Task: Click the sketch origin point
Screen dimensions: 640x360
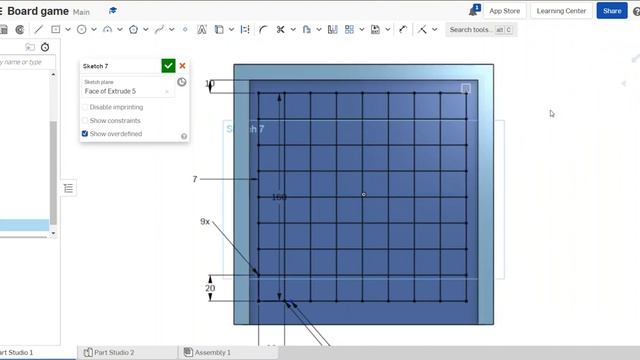Action: coord(364,195)
